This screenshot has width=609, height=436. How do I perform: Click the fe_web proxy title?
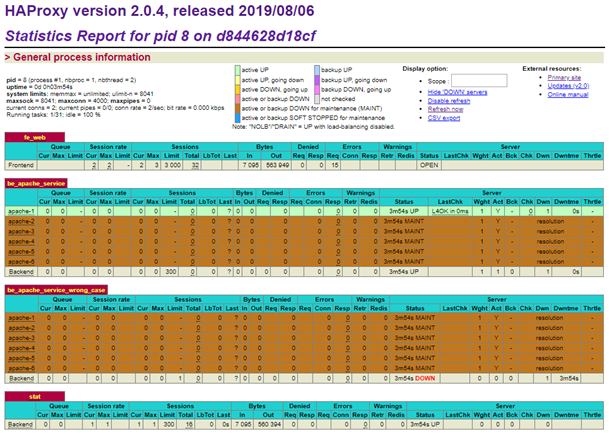pos(35,137)
